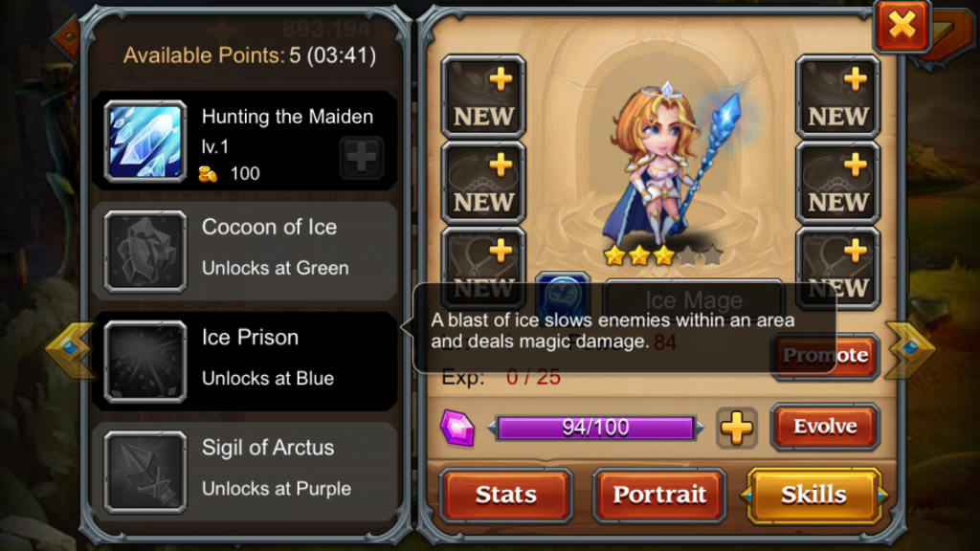Tap the Cocoon of Ice skill icon
The height and width of the screenshot is (551, 980).
145,252
